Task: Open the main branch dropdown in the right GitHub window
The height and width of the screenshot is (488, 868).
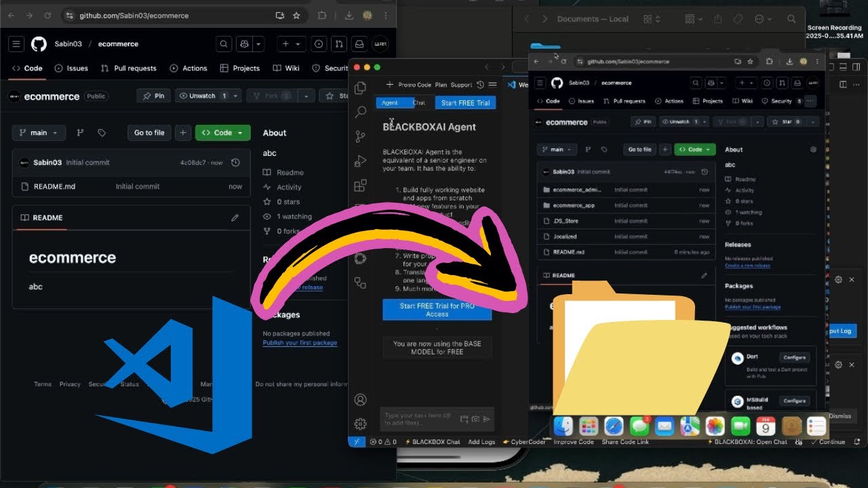Action: click(556, 149)
